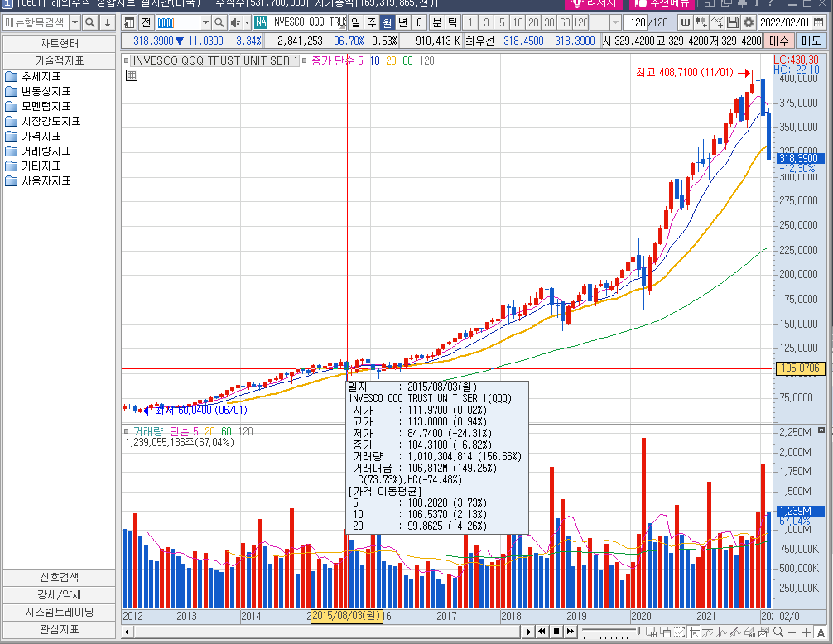
Task: Expand the 추세지표 folder
Action: tap(41, 76)
